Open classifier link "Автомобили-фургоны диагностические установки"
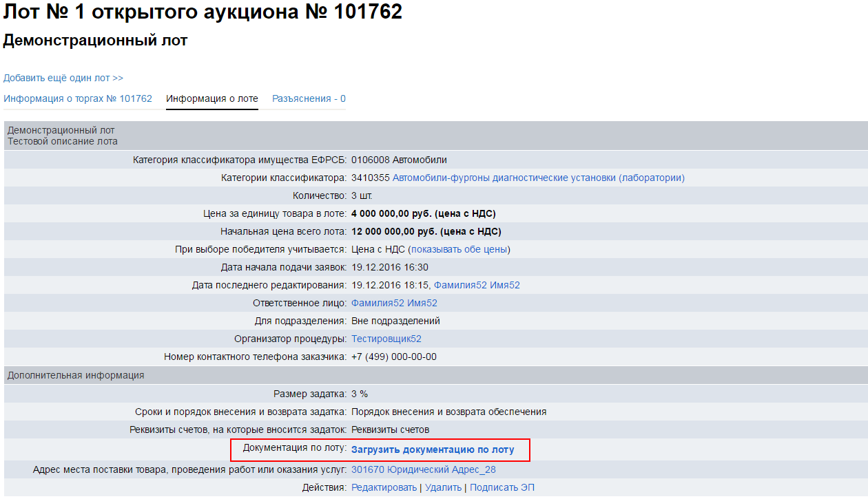The image size is (868, 499). point(538,178)
